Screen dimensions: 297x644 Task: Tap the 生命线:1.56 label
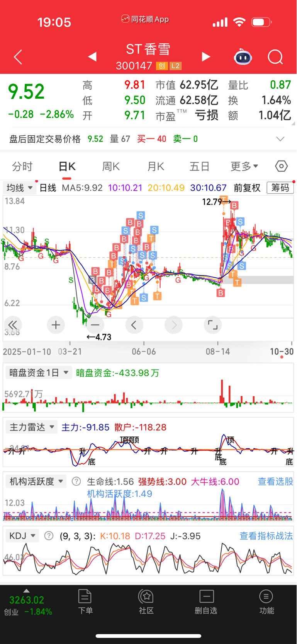(110, 482)
